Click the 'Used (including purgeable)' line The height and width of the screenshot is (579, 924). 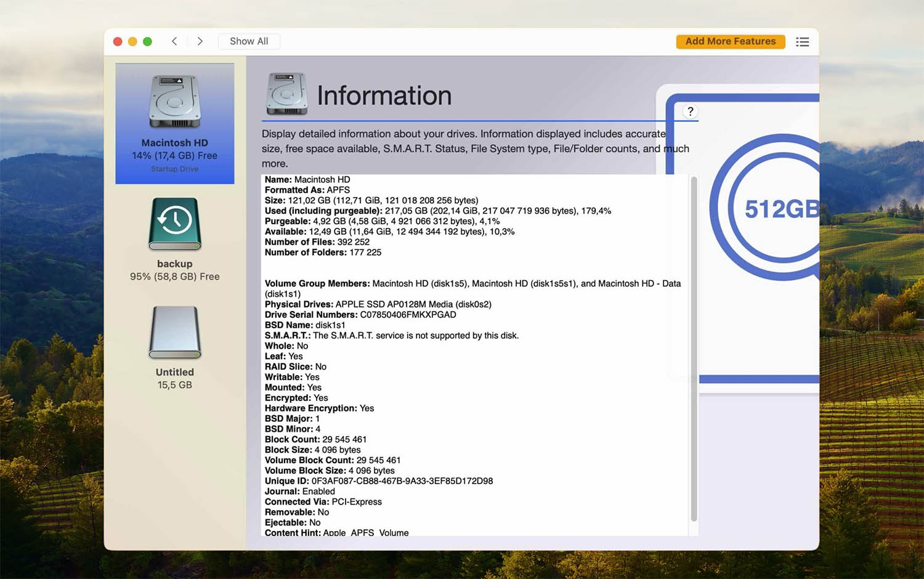pos(438,211)
